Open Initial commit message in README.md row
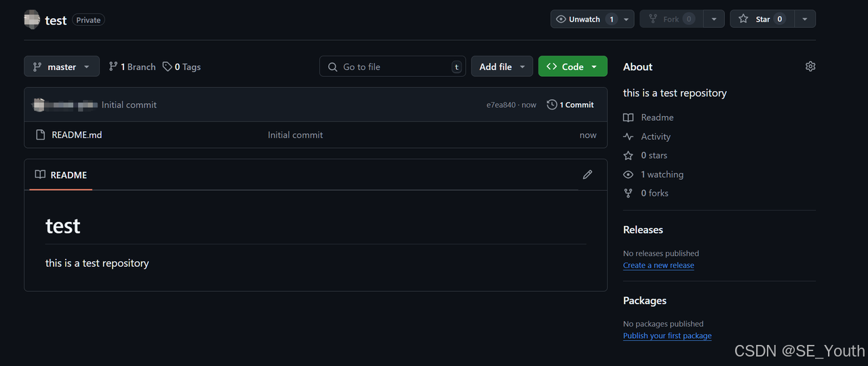This screenshot has width=868, height=366. click(x=295, y=134)
